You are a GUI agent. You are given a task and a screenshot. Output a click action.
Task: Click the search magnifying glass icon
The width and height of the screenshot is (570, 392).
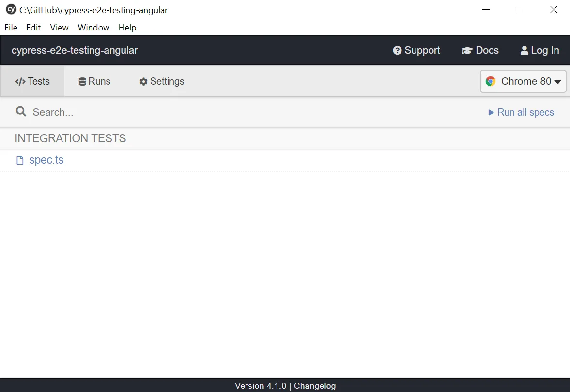[21, 112]
